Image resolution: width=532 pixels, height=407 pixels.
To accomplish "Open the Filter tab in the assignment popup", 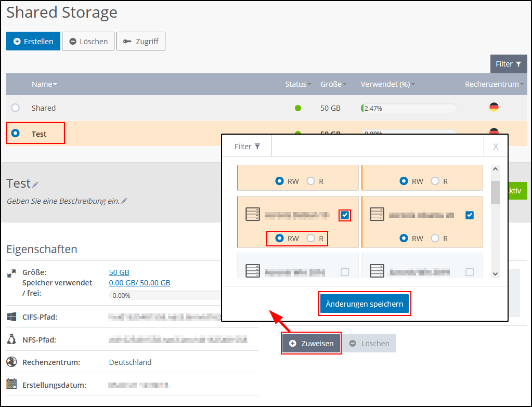I will pyautogui.click(x=247, y=146).
